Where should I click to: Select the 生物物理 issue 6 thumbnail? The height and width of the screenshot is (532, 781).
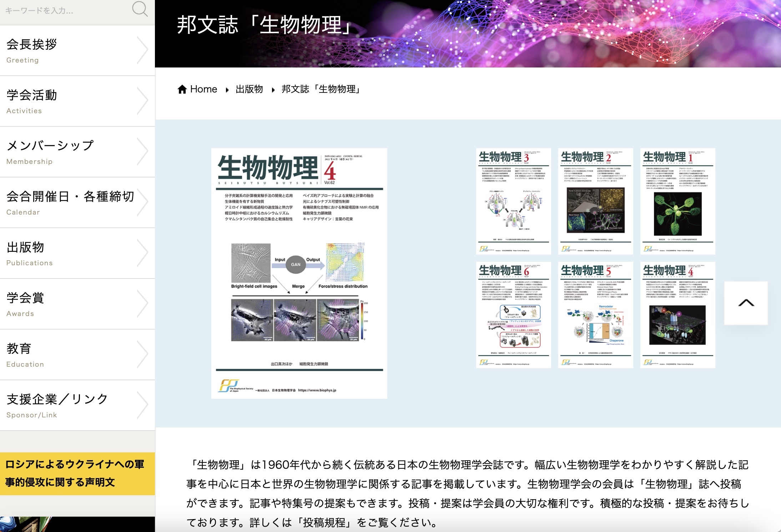pyautogui.click(x=513, y=315)
